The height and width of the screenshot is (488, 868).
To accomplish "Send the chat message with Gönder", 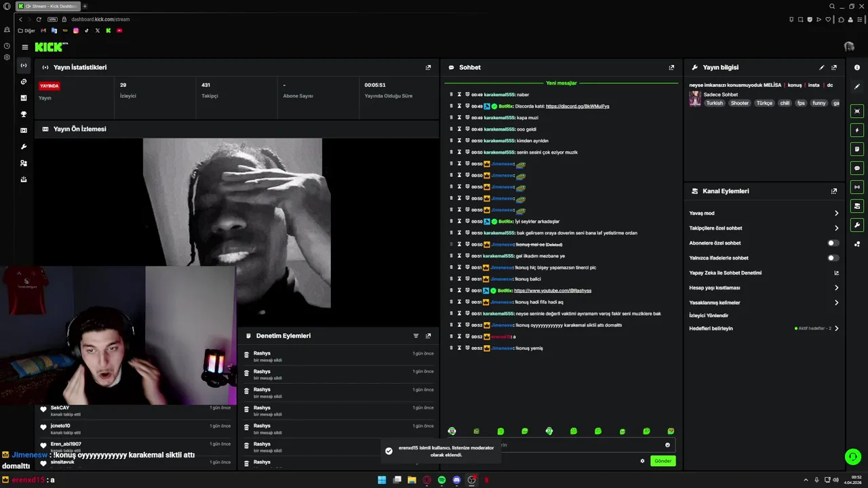I will pyautogui.click(x=663, y=461).
